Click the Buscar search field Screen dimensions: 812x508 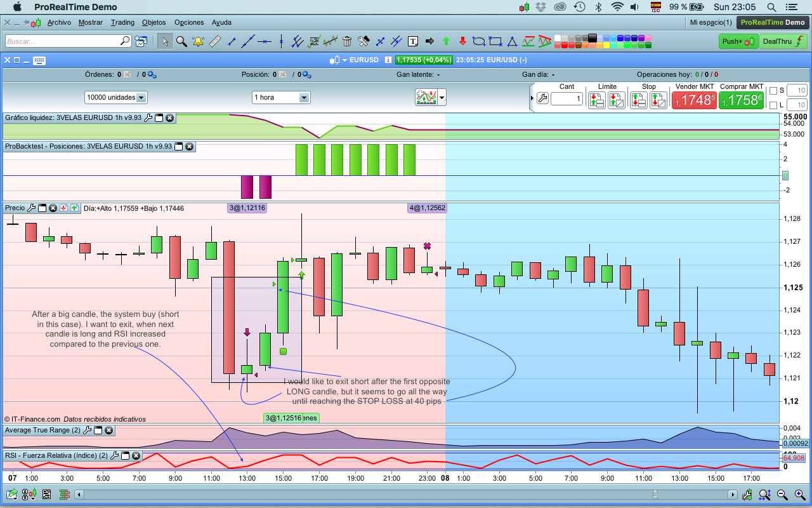(x=69, y=41)
